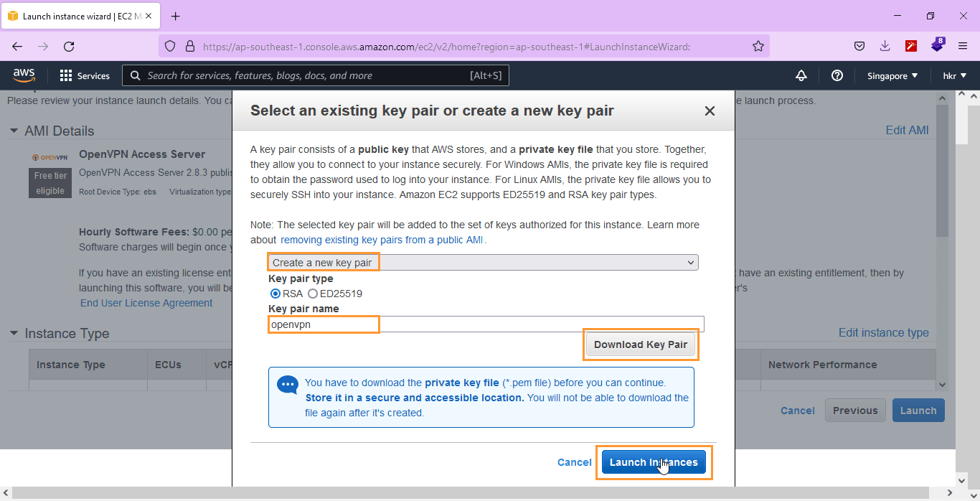
Task: Click the purple extension icon with badge 8
Action: 938,45
